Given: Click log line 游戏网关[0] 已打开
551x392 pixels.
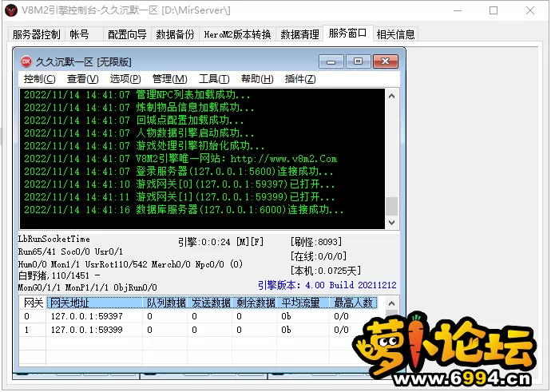Looking at the screenshot, I should pos(179,184).
